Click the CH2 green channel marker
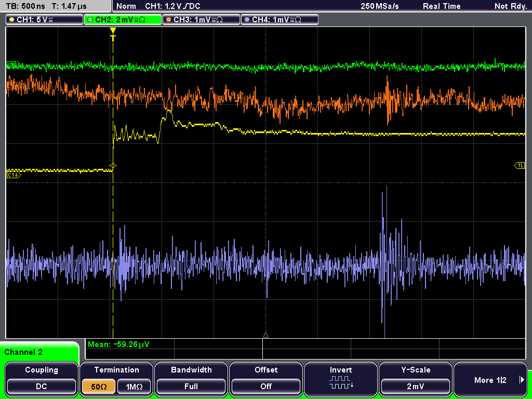The width and height of the screenshot is (532, 399). [x=13, y=64]
